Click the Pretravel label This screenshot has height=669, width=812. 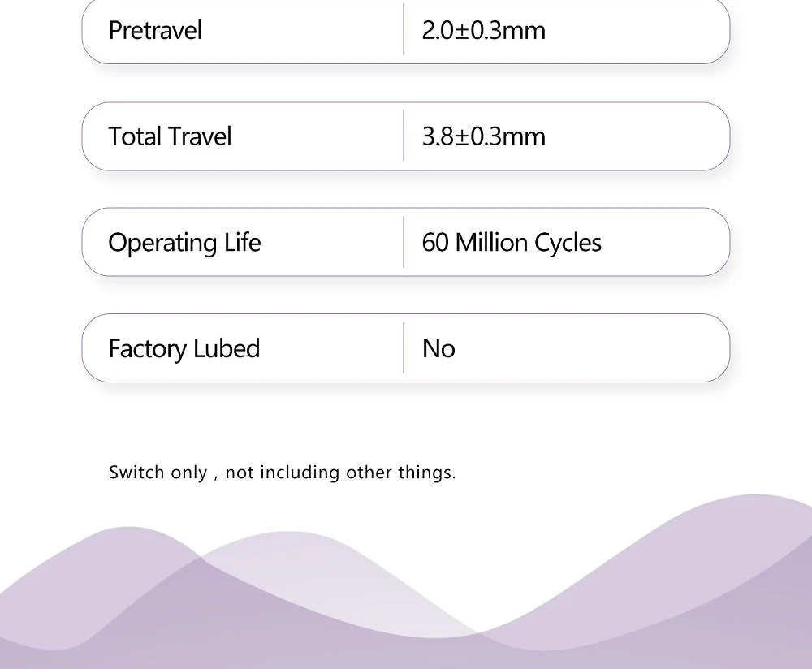tap(155, 31)
